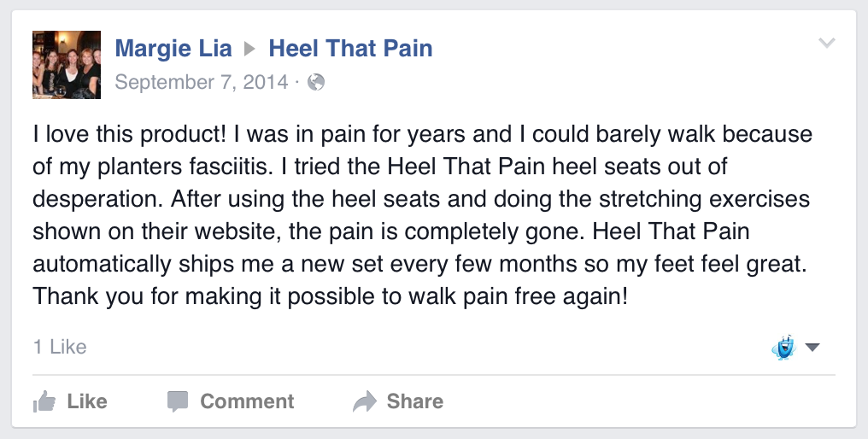Open the post options chevron menu

point(826,43)
